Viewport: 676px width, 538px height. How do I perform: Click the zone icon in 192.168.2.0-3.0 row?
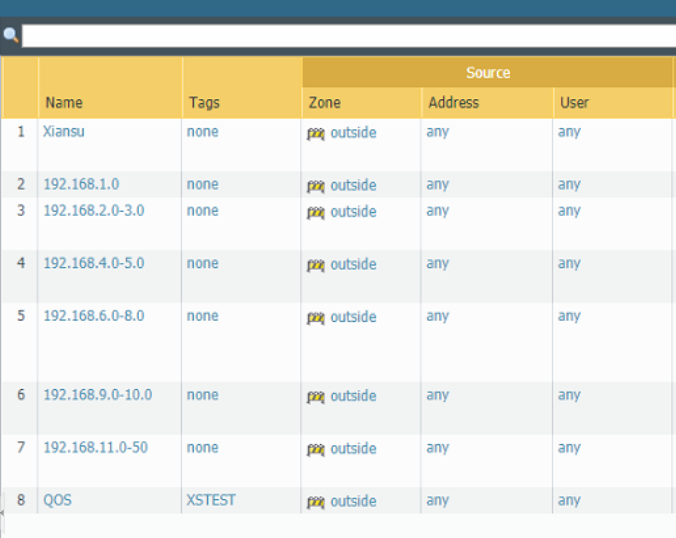click(x=316, y=212)
